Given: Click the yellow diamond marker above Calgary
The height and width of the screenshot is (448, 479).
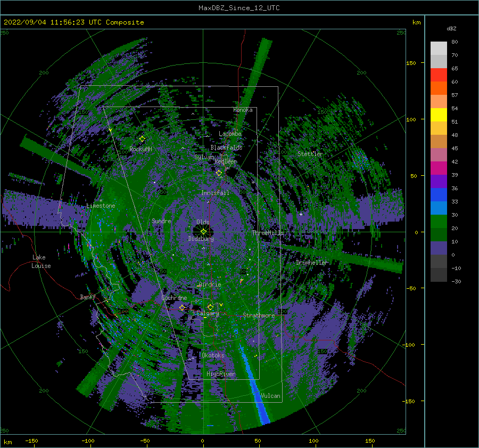Looking at the screenshot, I should pos(210,307).
